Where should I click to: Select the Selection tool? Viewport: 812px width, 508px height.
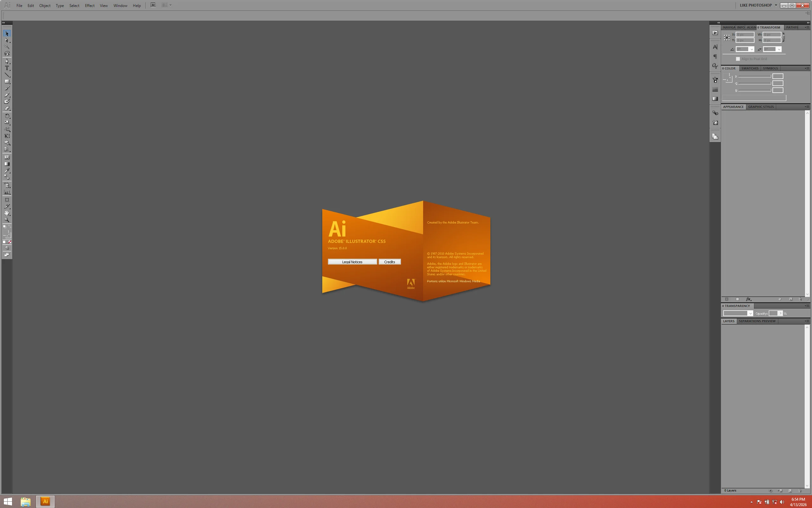7,34
